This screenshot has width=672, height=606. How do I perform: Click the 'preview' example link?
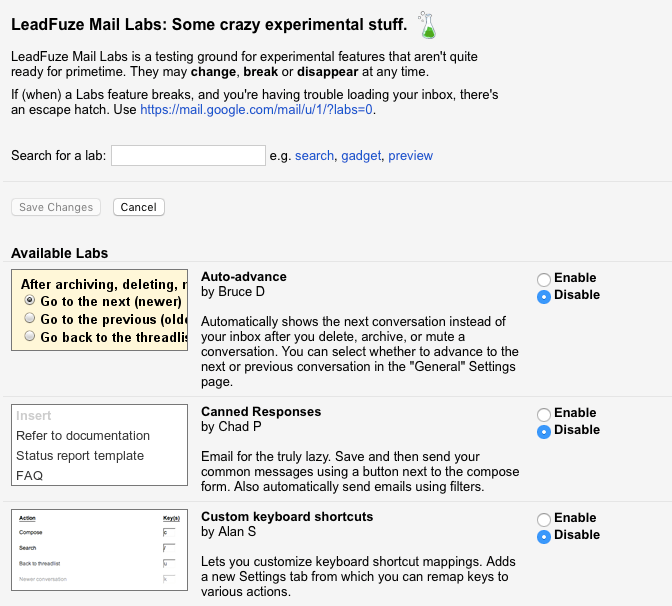411,155
